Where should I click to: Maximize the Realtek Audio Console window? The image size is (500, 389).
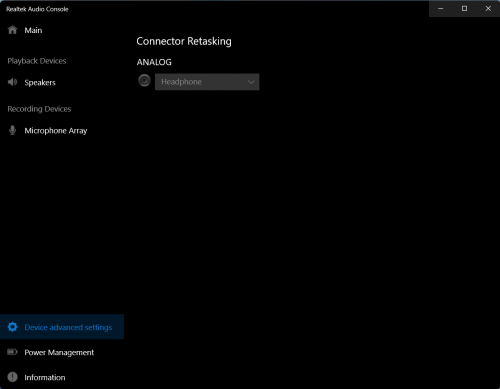coord(464,9)
